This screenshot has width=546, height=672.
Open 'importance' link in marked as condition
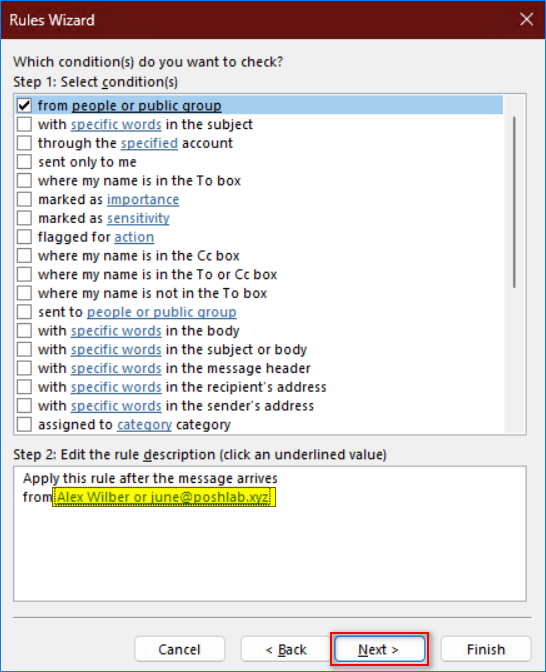click(143, 200)
